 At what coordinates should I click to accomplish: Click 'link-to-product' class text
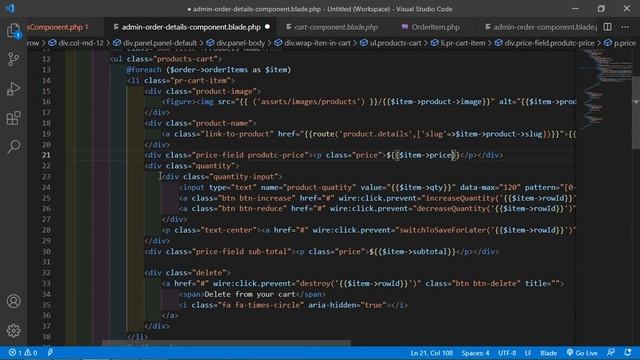[x=237, y=134]
